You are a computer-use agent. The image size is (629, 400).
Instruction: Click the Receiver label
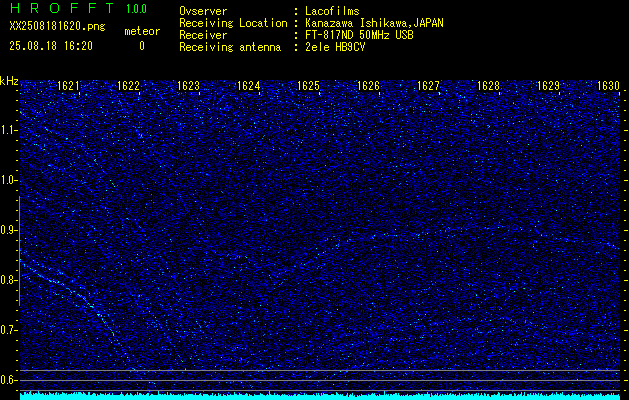203,35
